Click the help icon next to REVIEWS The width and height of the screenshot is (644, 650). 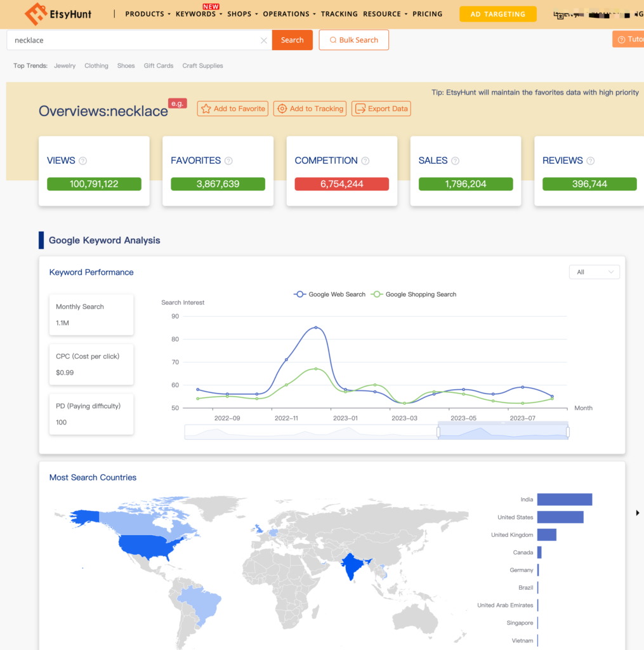(590, 161)
